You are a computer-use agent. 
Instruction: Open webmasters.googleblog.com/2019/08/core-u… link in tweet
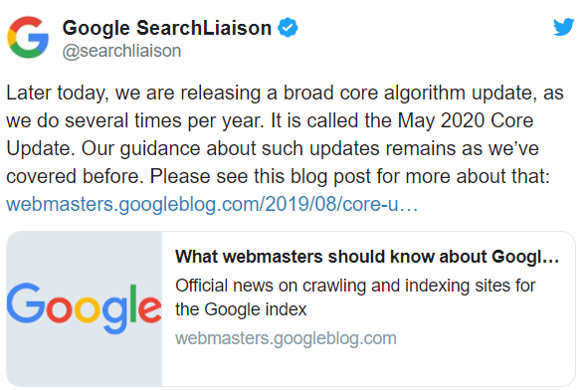(x=212, y=204)
